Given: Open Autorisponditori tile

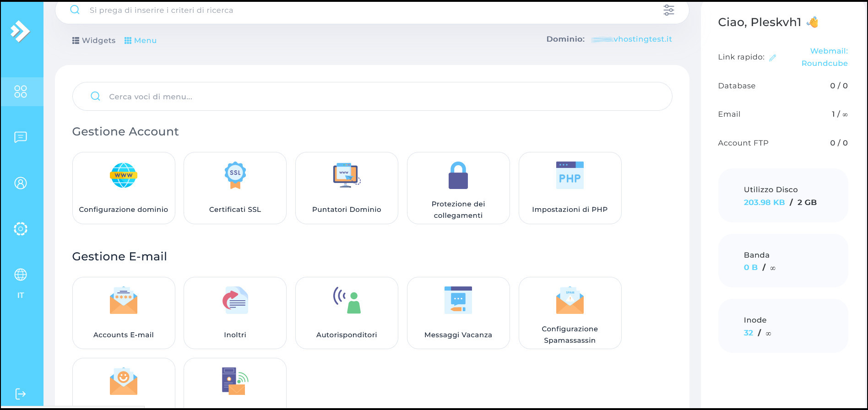Looking at the screenshot, I should [347, 313].
